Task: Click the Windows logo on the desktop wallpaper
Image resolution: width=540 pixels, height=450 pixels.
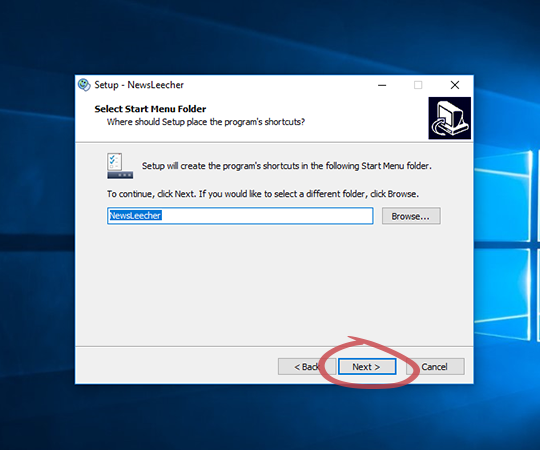Action: [x=506, y=244]
